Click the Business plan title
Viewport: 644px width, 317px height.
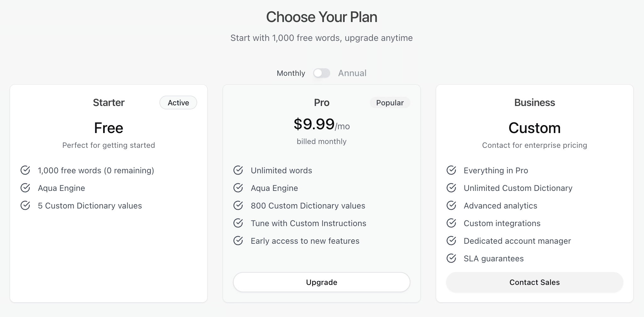[535, 103]
